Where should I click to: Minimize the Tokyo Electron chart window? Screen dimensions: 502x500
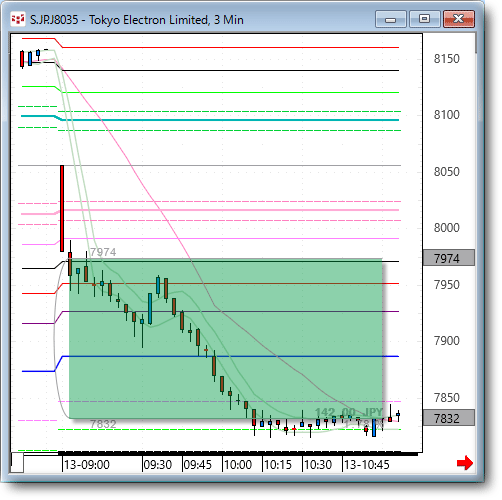390,19
